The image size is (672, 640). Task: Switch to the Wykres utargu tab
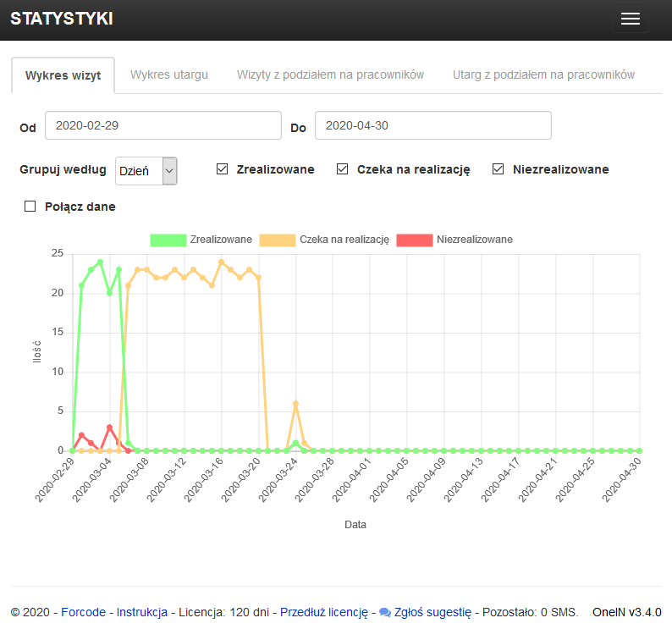[169, 74]
